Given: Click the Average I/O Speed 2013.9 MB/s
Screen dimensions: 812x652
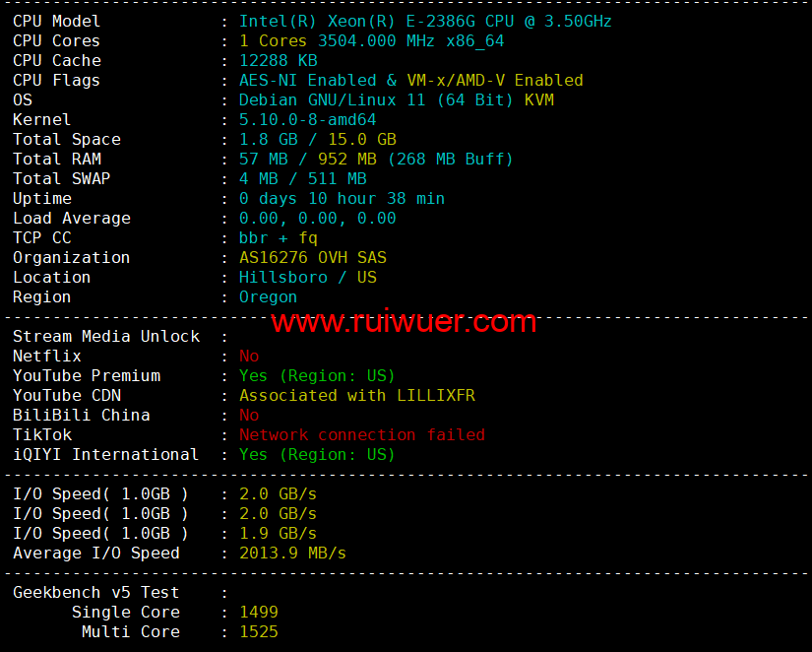Looking at the screenshot, I should 292,553.
